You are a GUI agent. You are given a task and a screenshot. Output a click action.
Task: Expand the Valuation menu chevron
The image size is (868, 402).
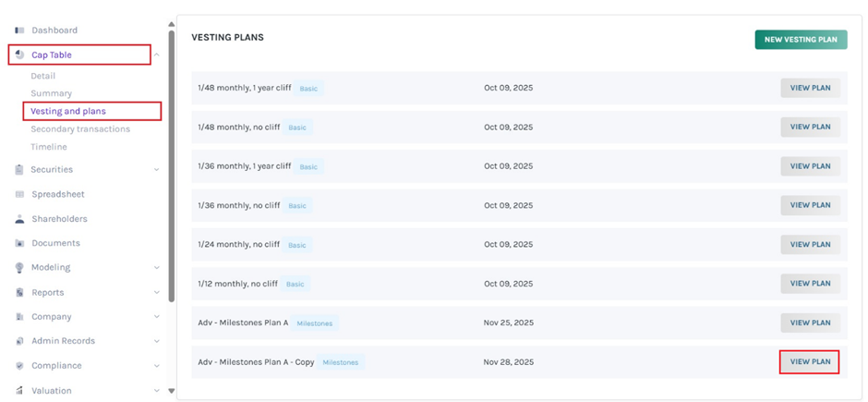[x=157, y=390]
